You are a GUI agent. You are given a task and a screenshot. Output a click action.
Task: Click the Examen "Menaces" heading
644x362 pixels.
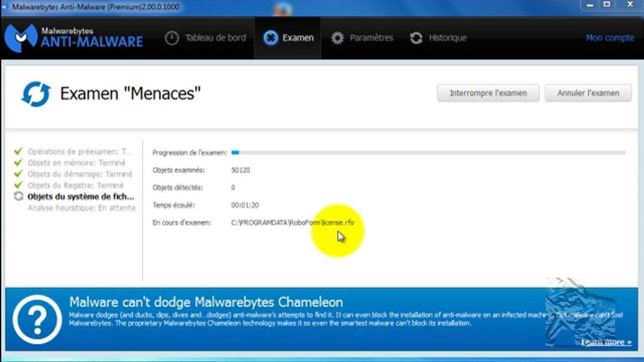click(130, 94)
